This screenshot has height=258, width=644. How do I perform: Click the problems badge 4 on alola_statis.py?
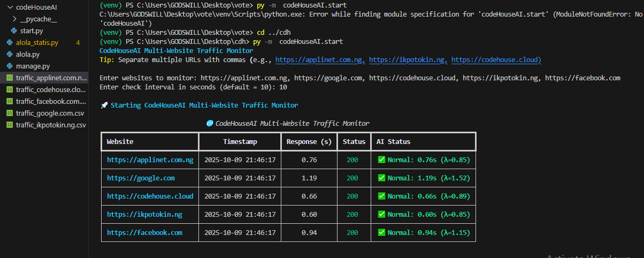pos(78,42)
